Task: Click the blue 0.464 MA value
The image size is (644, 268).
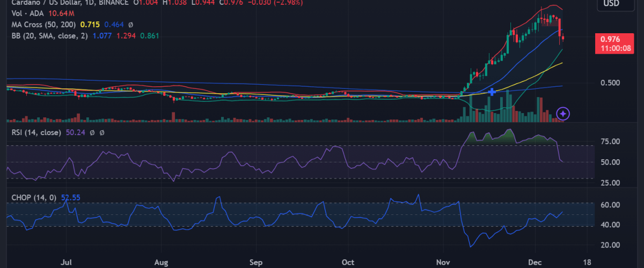Action: click(114, 25)
